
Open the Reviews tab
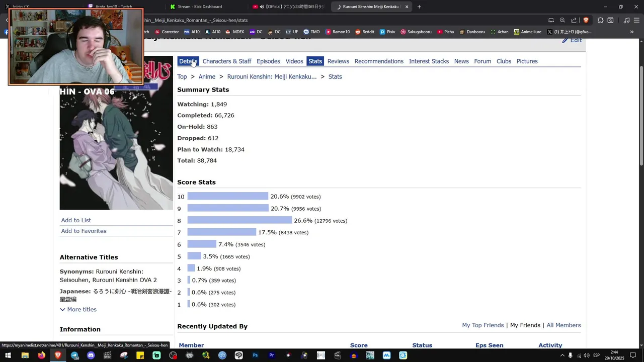click(338, 61)
